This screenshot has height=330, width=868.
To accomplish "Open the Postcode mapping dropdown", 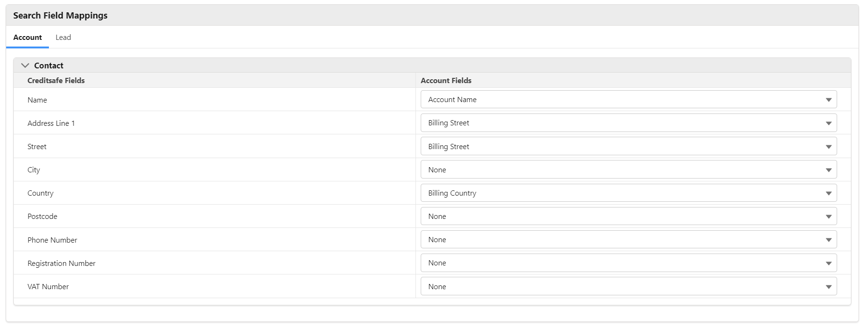I will click(628, 217).
